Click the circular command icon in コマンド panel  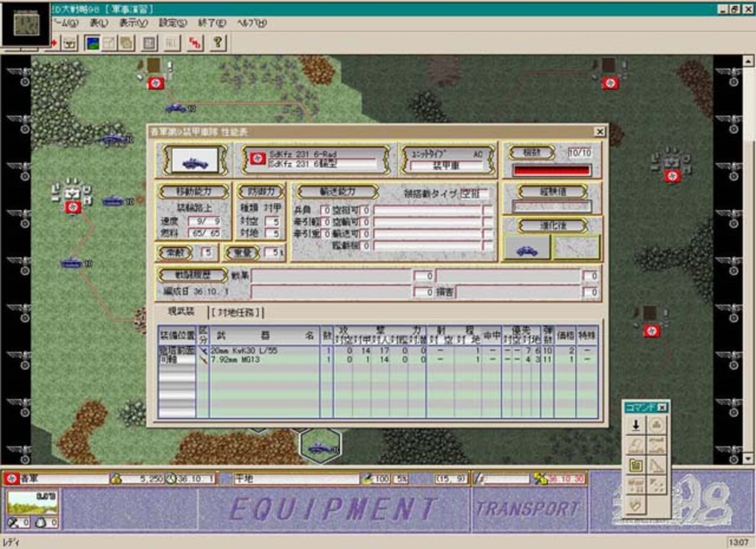tap(657, 424)
